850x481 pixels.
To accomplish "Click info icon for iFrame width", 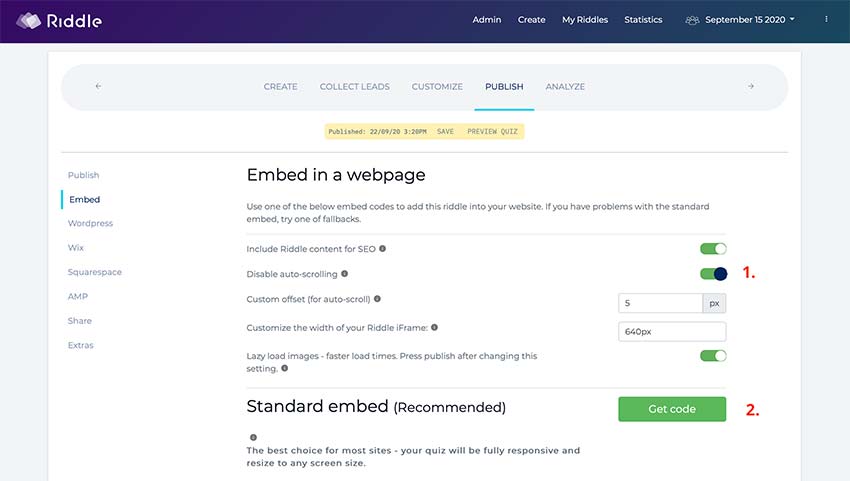I will coord(434,327).
